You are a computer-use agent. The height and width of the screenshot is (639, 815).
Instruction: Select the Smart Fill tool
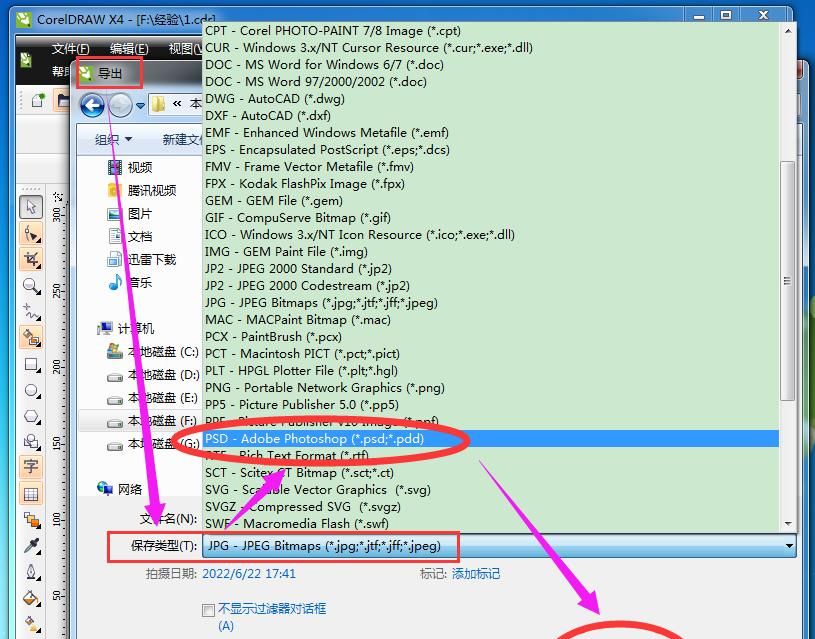(31, 337)
